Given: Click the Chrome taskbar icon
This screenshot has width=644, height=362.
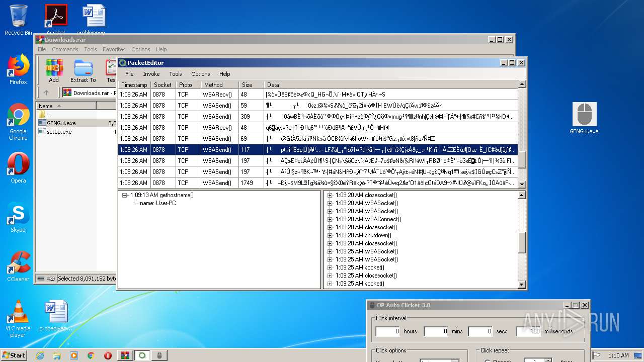Looking at the screenshot, I should pyautogui.click(x=91, y=355).
